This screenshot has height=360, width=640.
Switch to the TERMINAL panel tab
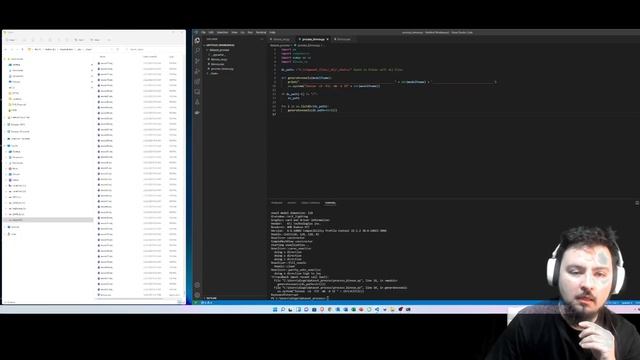pyautogui.click(x=330, y=203)
